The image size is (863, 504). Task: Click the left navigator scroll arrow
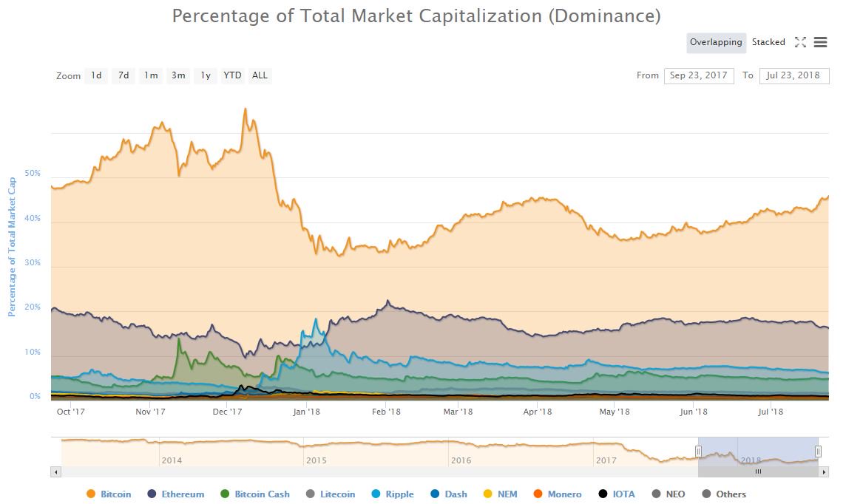pos(55,471)
